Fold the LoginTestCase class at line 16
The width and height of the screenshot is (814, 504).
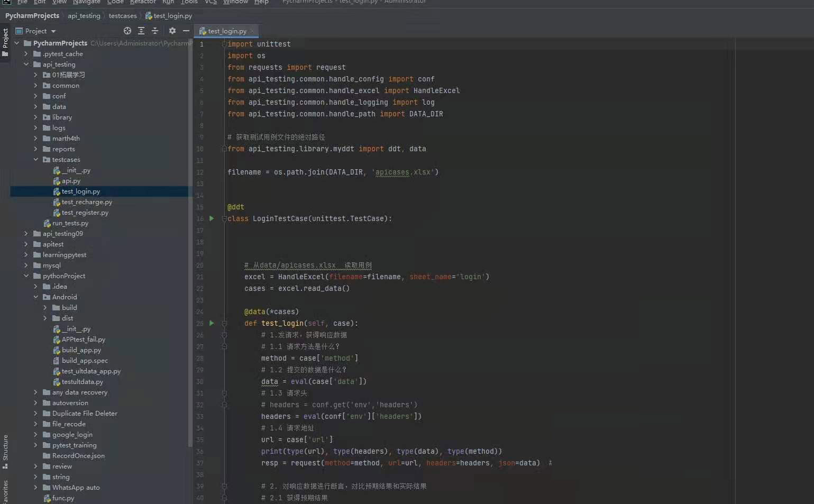(224, 218)
